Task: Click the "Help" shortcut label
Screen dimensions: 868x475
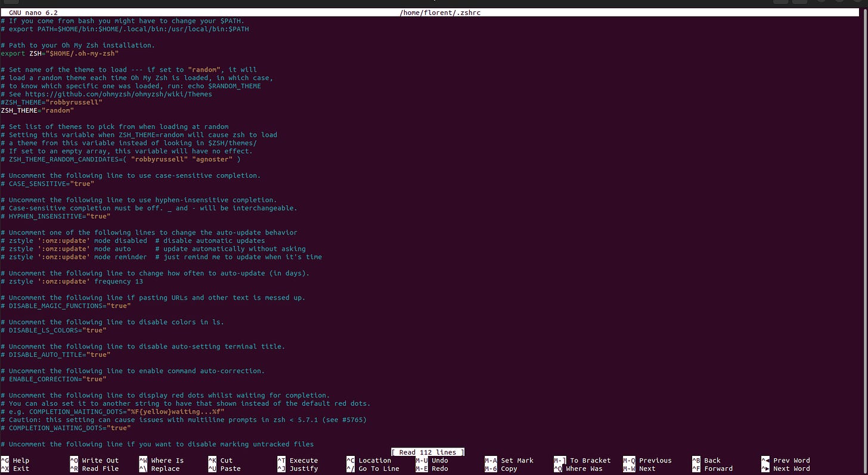Action: pyautogui.click(x=21, y=461)
